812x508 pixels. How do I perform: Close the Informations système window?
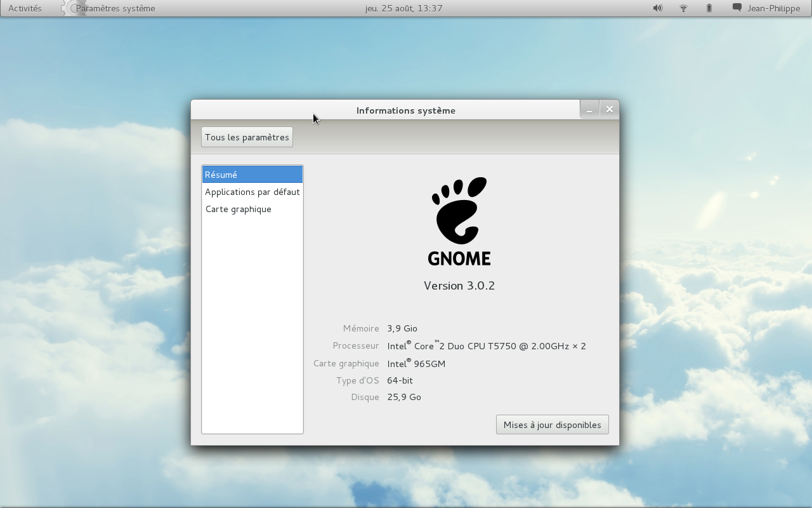click(x=609, y=109)
